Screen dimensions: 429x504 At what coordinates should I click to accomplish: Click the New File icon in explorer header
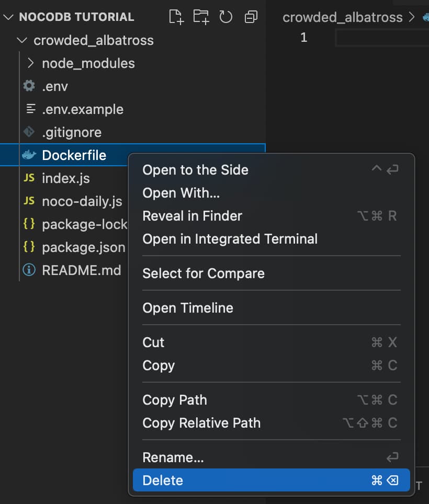(176, 17)
